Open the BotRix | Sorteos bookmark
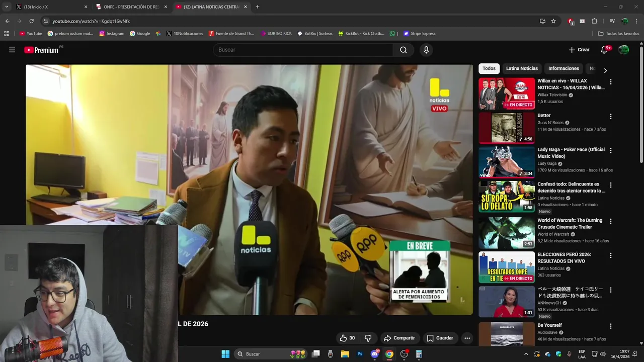 point(315,34)
